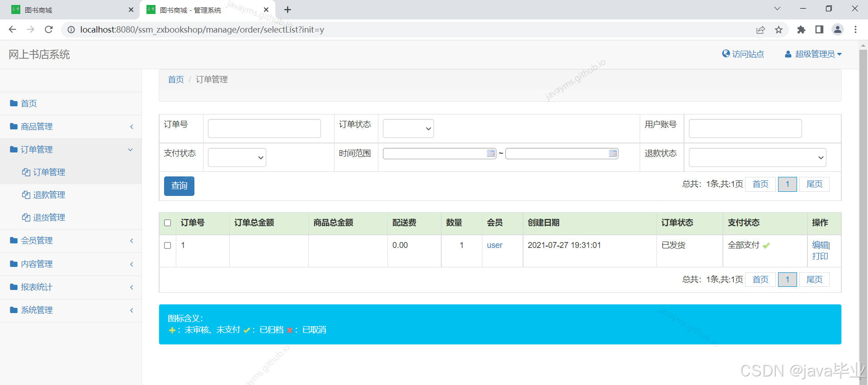Click the 用户账号 input field
Screen dimensions: 868x385
745,128
